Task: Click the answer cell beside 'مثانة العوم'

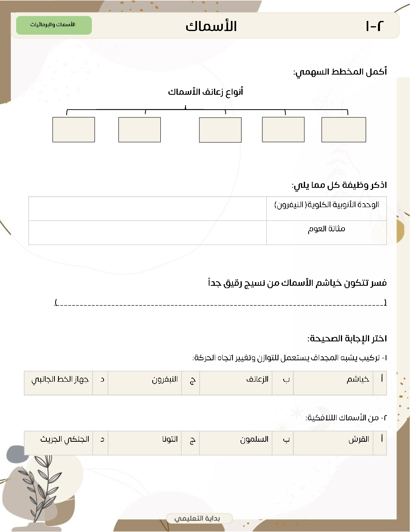Action: 147,233
